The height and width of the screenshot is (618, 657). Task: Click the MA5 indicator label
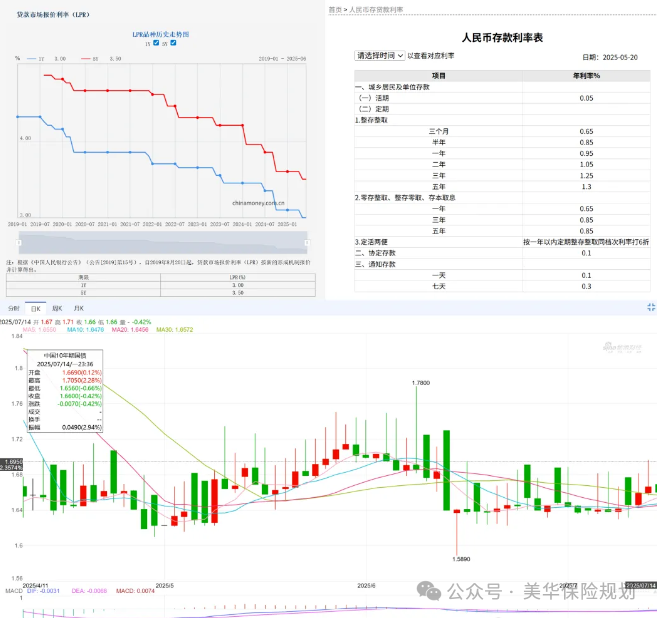tap(35, 328)
